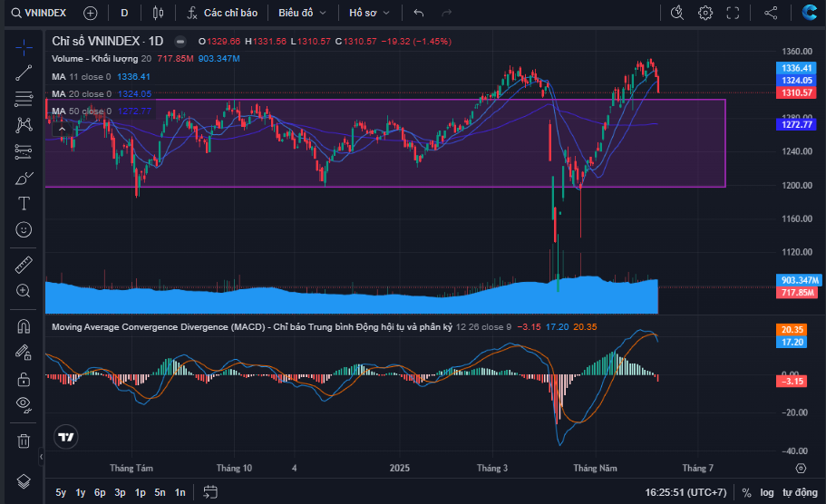The width and height of the screenshot is (826, 504).
Task: Click the 1310.57 last price label
Action: pos(796,92)
